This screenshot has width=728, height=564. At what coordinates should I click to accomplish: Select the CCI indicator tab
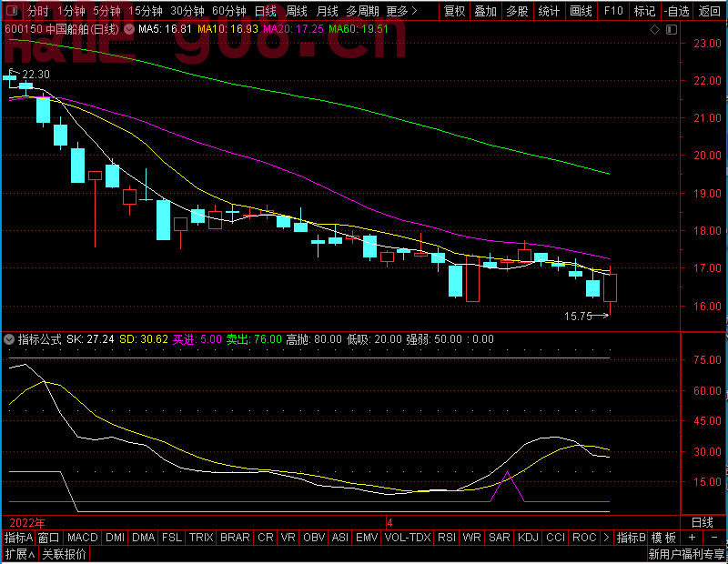coord(556,538)
